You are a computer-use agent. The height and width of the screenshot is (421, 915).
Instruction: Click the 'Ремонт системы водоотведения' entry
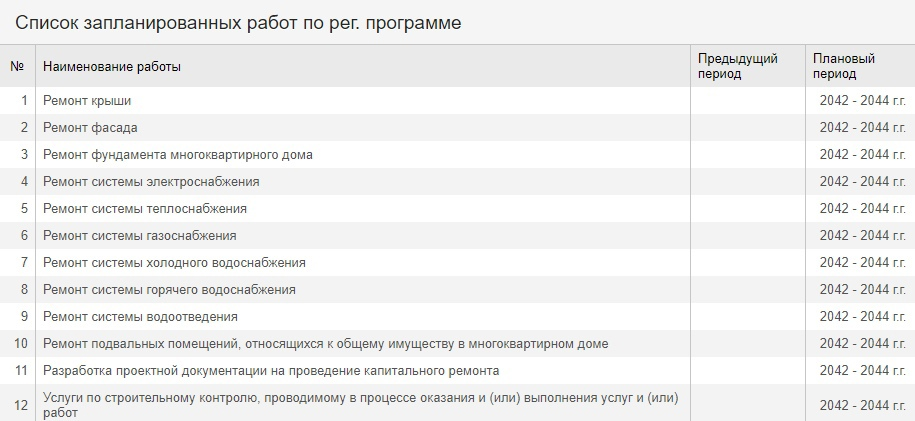pyautogui.click(x=140, y=317)
